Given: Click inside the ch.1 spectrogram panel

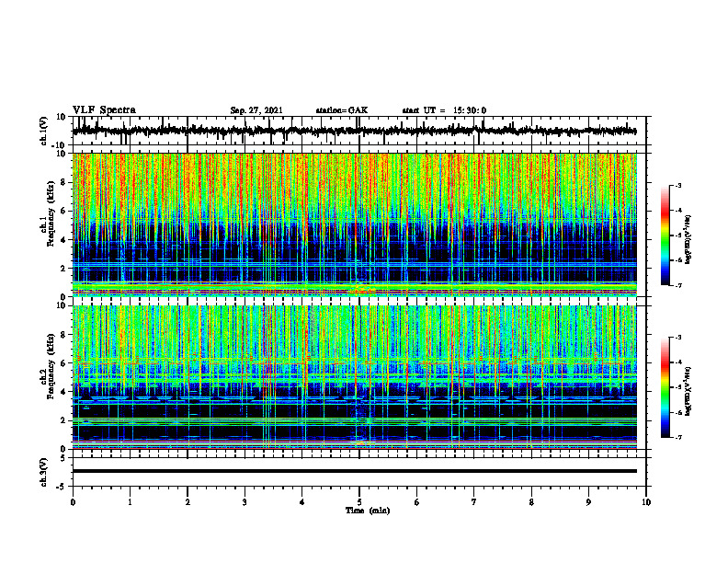Looking at the screenshot, I should 354,224.
